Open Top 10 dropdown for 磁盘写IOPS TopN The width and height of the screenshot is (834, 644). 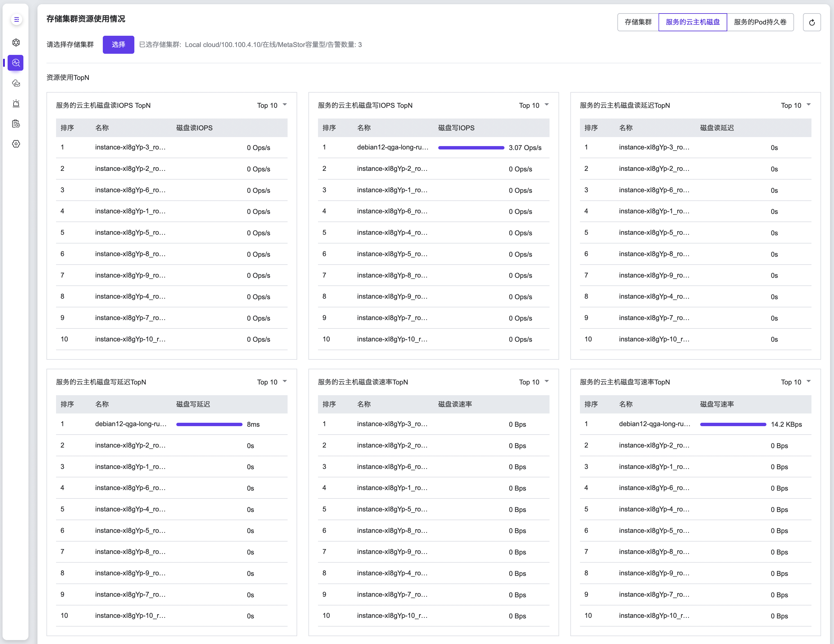click(534, 105)
